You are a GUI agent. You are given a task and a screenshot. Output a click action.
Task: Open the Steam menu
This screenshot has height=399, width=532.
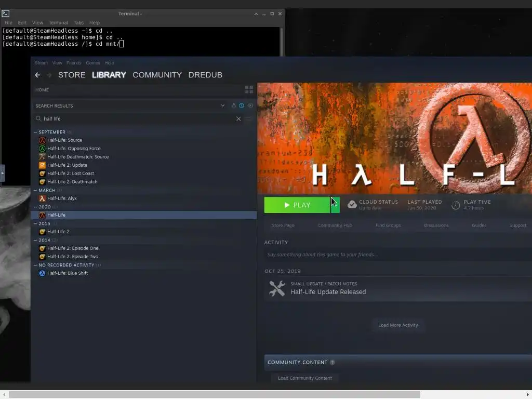click(x=41, y=63)
